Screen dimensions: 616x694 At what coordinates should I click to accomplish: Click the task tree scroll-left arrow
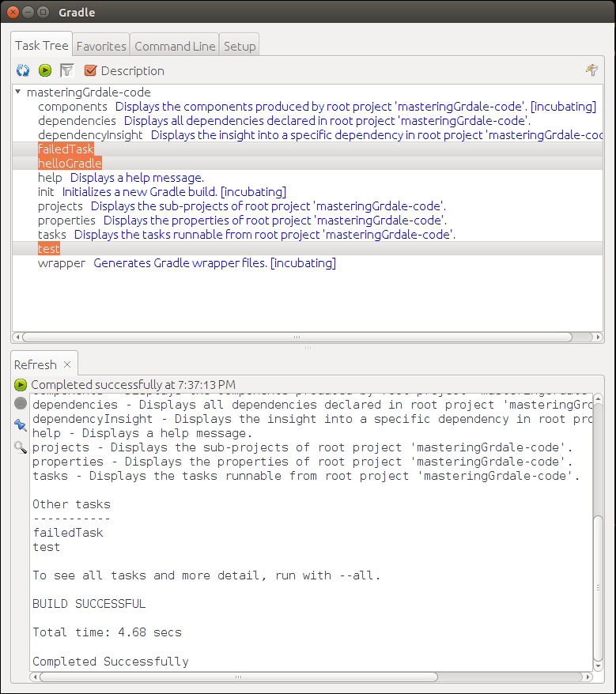pyautogui.click(x=17, y=338)
